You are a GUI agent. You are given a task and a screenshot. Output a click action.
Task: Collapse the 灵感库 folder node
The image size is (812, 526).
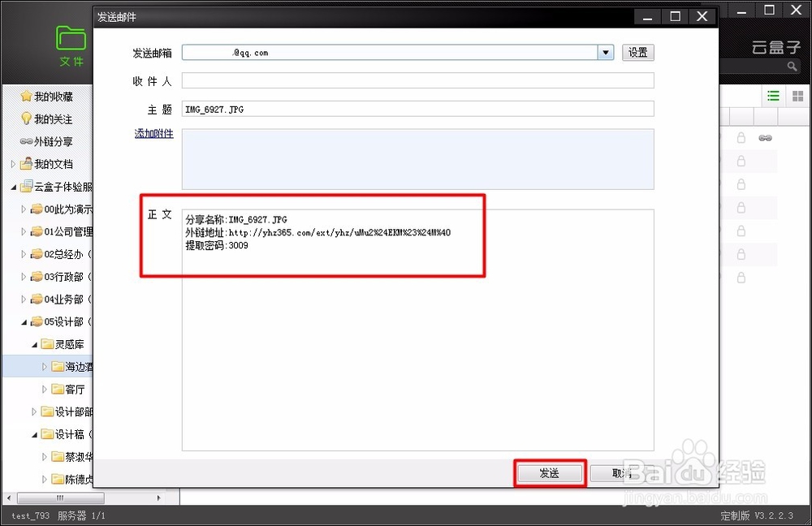tap(34, 343)
